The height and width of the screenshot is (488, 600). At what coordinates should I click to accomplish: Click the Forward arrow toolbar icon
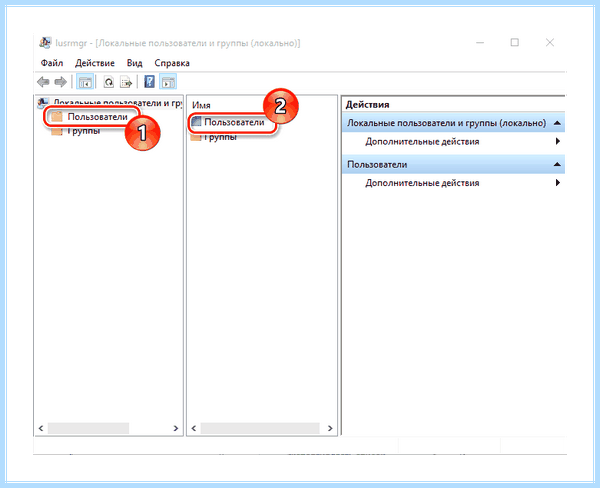click(60, 82)
